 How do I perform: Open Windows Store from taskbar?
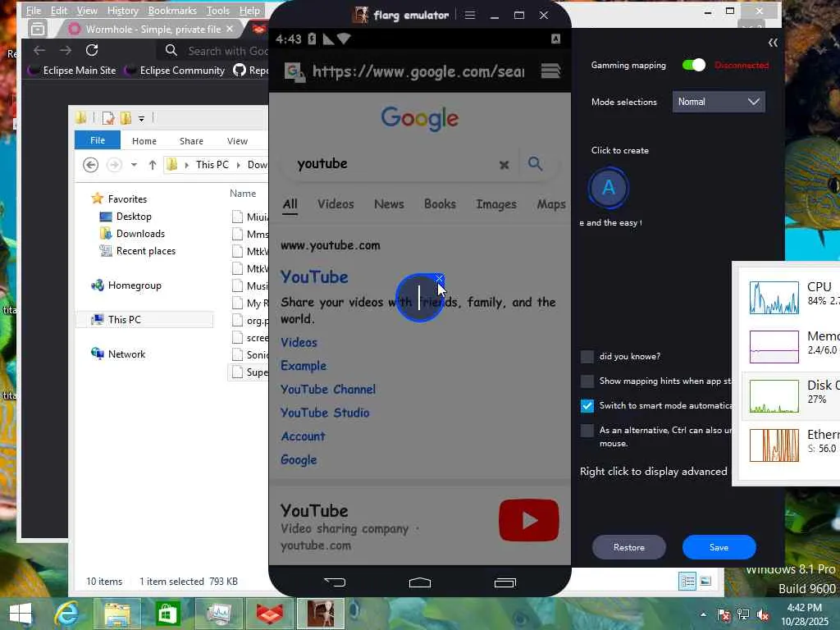click(x=167, y=614)
